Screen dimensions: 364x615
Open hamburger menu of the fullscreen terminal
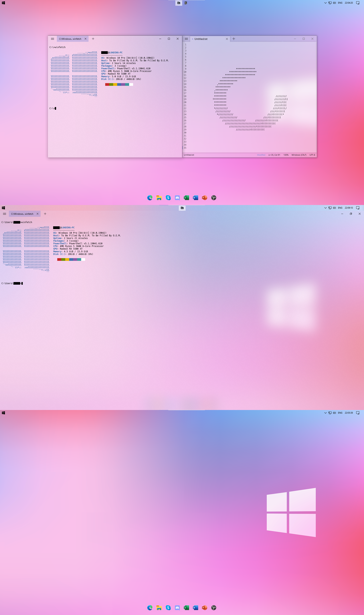4,214
